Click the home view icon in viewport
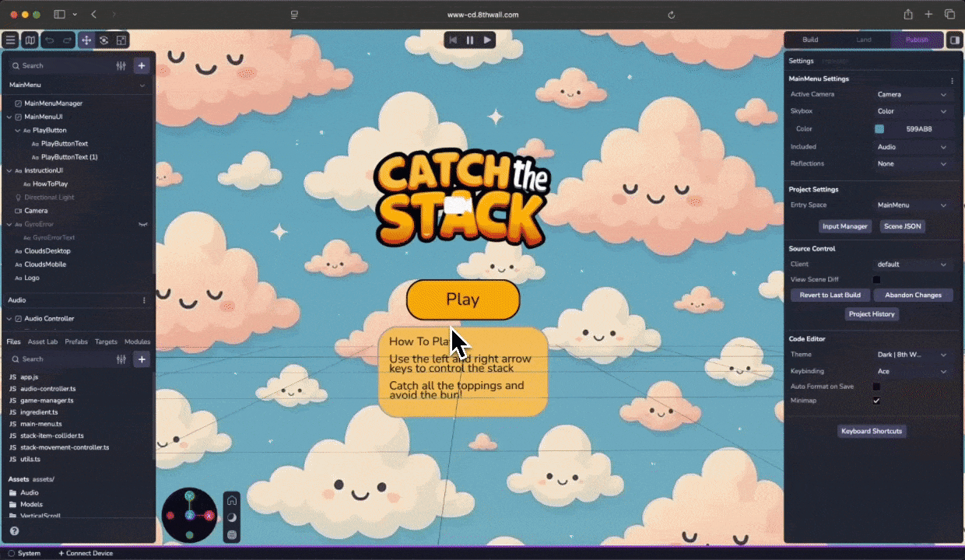Viewport: 965px width, 560px height. pyautogui.click(x=231, y=500)
